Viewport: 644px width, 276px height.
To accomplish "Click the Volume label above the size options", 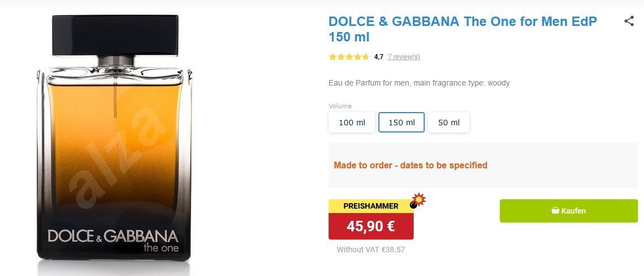I will coord(340,106).
